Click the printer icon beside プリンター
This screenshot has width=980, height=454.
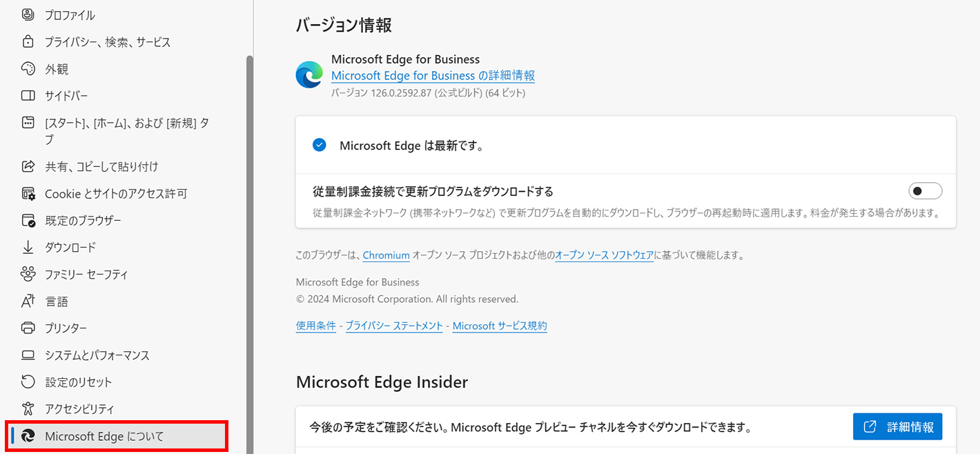pos(28,328)
